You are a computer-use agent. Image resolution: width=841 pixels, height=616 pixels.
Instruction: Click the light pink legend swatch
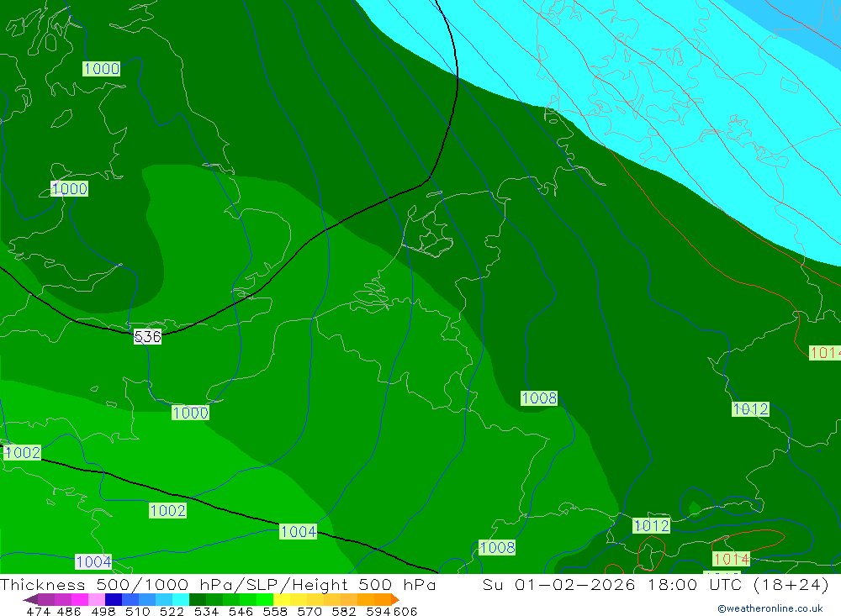pyautogui.click(x=97, y=599)
